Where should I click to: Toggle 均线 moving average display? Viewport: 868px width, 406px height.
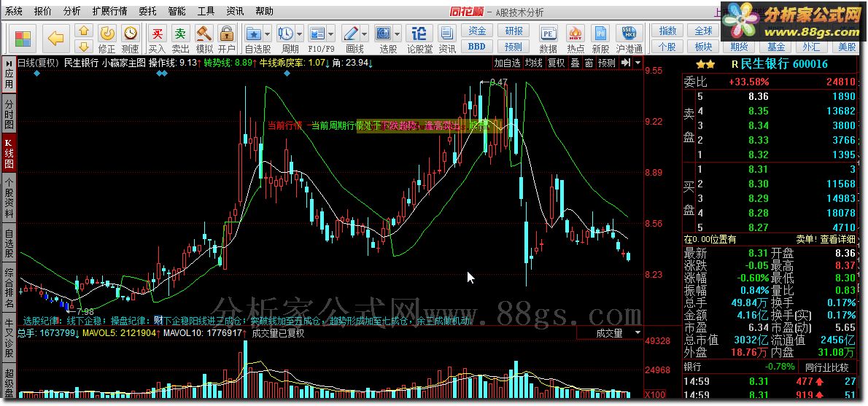(534, 63)
